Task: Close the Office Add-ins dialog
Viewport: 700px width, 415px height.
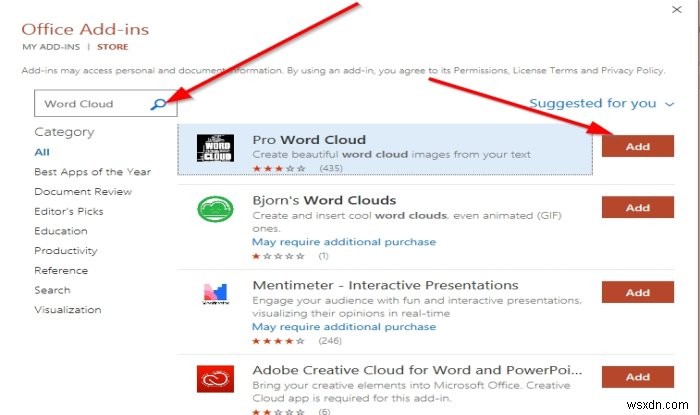Action: tap(677, 9)
